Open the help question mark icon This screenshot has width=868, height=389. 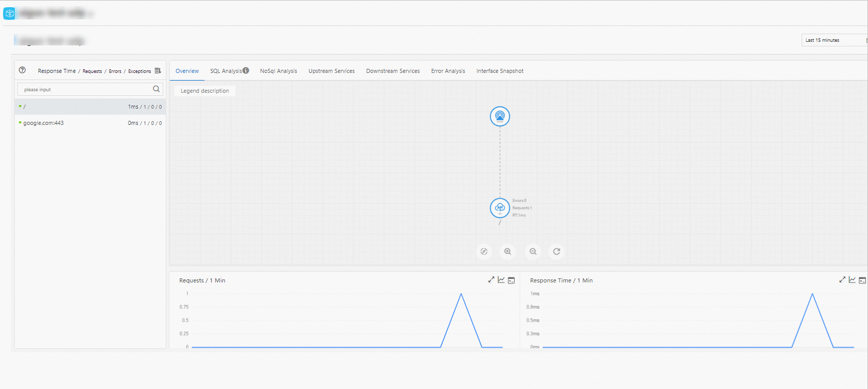(22, 70)
